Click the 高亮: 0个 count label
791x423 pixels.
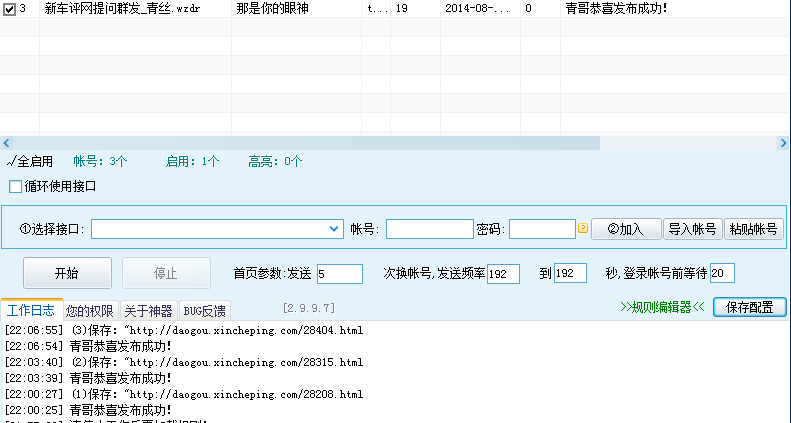pos(275,161)
